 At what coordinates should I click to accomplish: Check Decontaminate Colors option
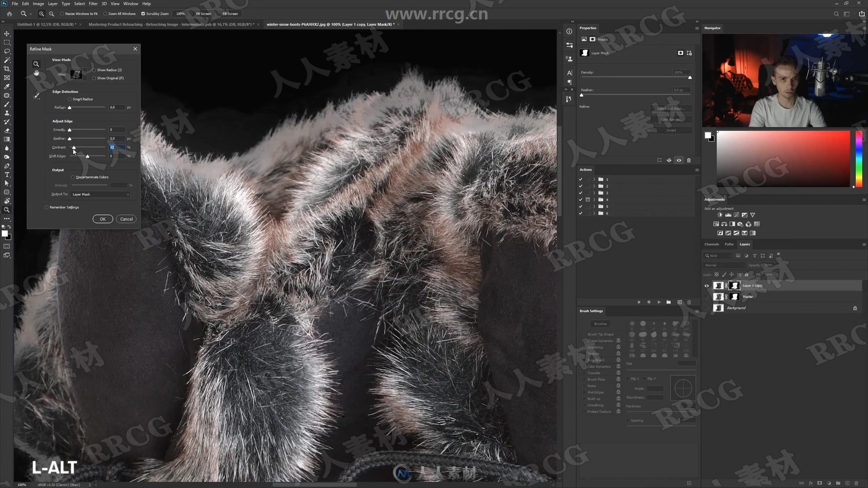(x=73, y=177)
